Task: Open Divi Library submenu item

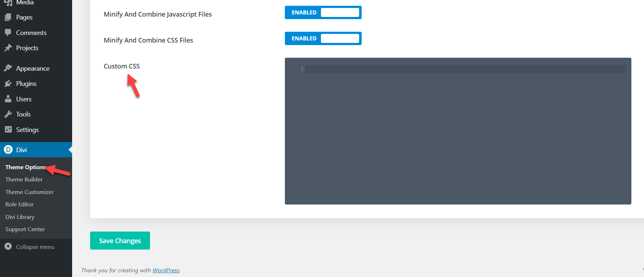Action: pos(20,217)
